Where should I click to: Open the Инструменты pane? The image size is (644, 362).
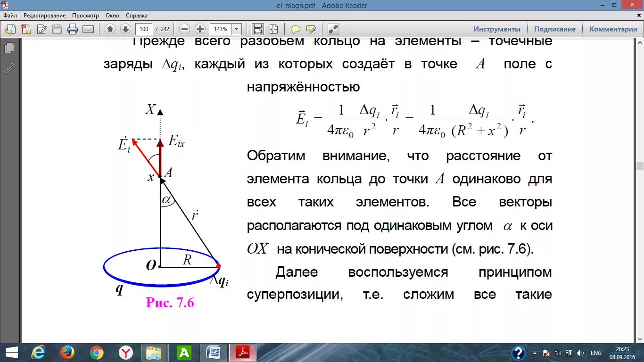point(497,29)
